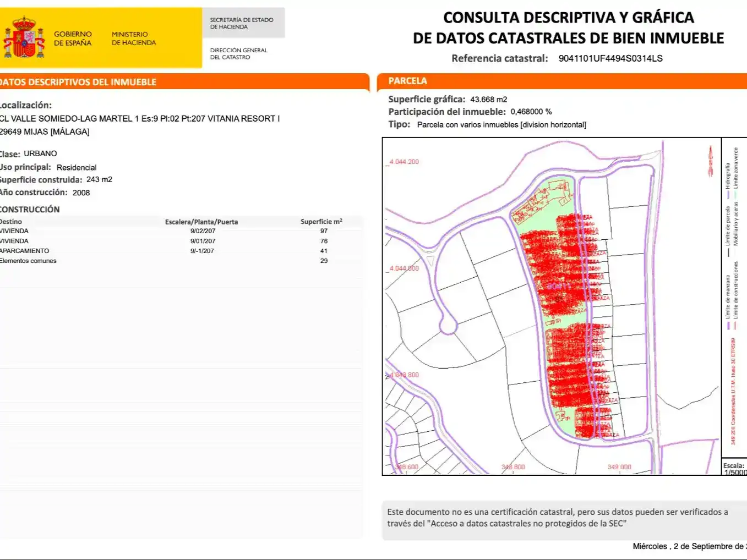This screenshot has width=747, height=560.
Task: Click the parcel type 'Parcela con varios inmuebles'
Action: (468, 125)
